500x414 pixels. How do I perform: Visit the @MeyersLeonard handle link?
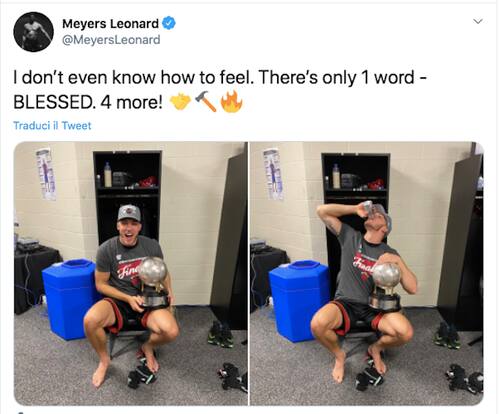[111, 40]
